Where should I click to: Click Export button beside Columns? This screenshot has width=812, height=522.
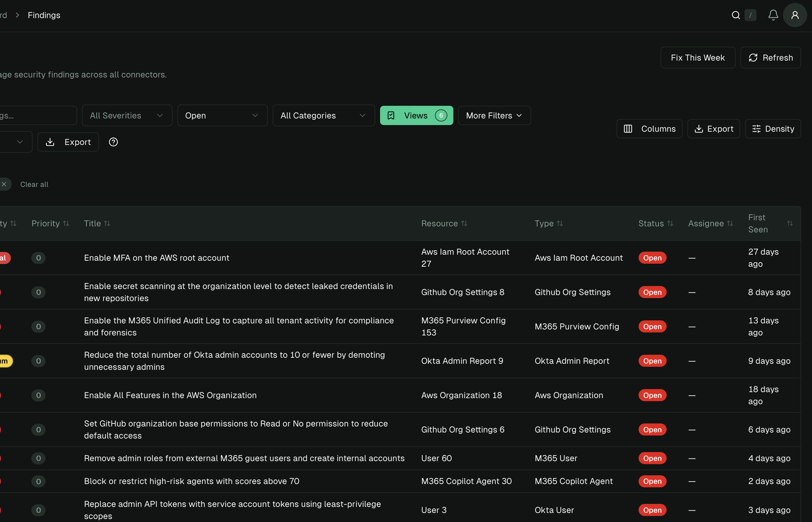714,129
